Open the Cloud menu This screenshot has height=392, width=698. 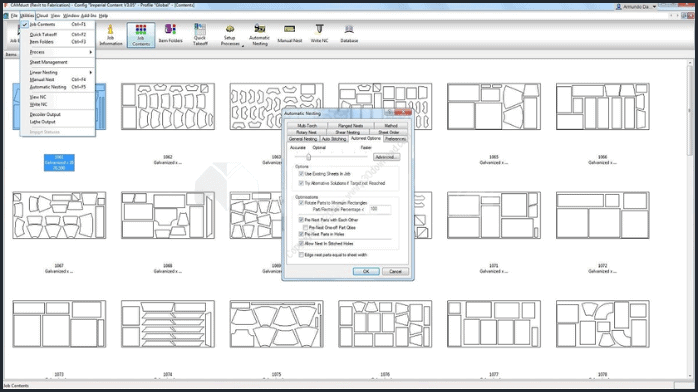click(42, 16)
